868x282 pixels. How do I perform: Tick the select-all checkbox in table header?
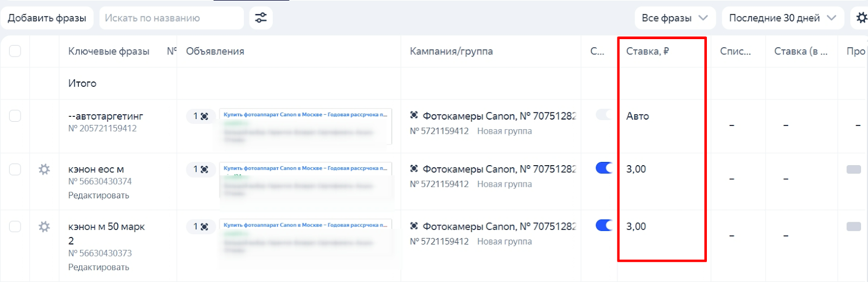(15, 51)
